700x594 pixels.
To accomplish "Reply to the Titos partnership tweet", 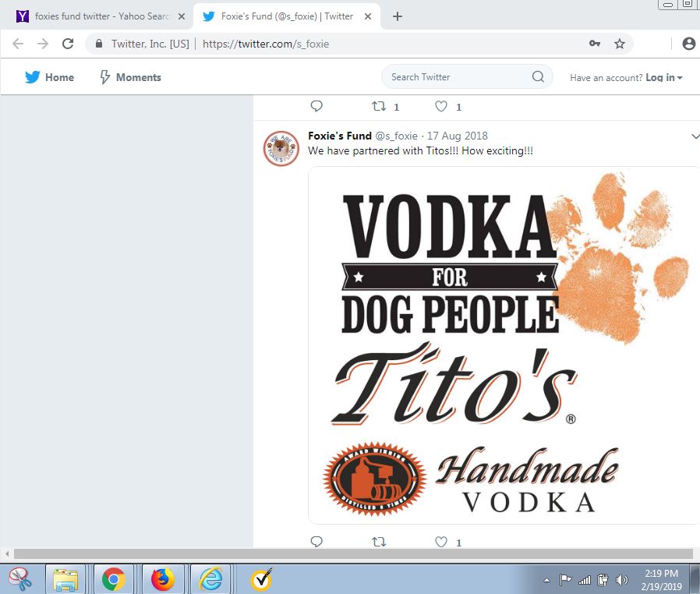I will click(x=316, y=542).
